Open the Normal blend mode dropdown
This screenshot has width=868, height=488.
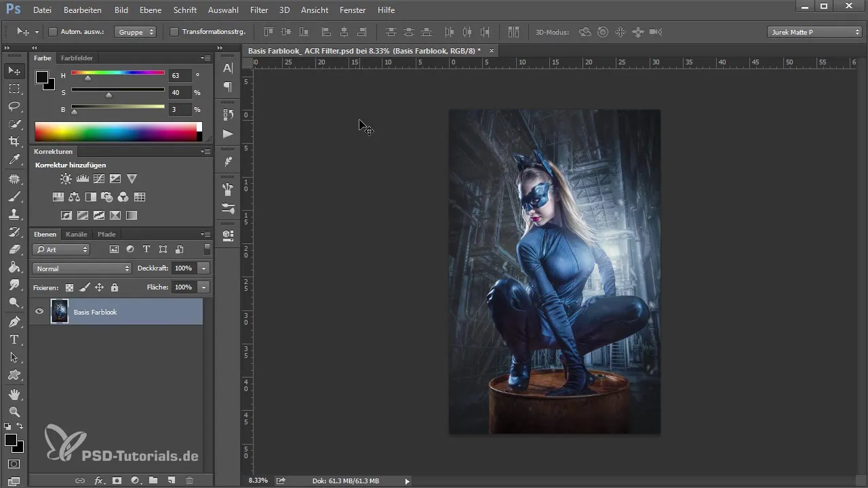(82, 268)
